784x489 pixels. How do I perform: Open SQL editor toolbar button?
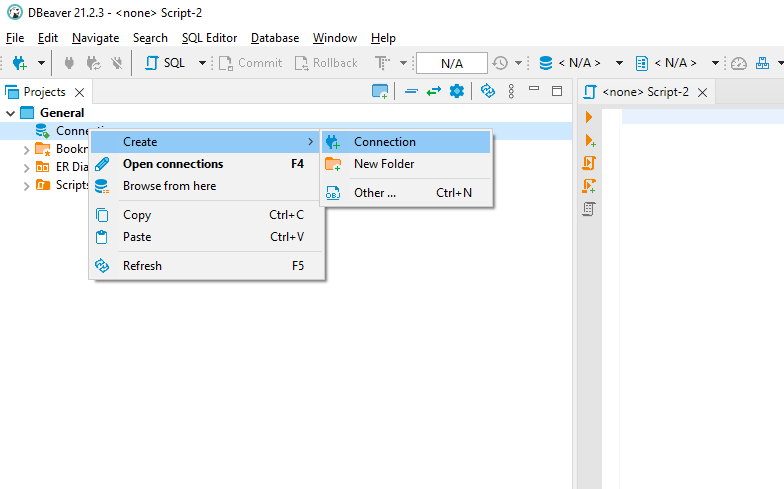[x=165, y=63]
